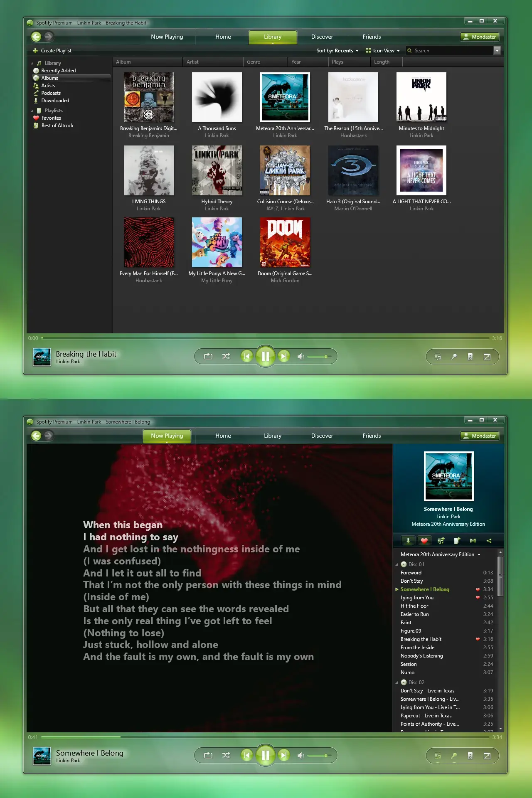Collapse the Disc 02 group
The image size is (532, 798).
397,682
